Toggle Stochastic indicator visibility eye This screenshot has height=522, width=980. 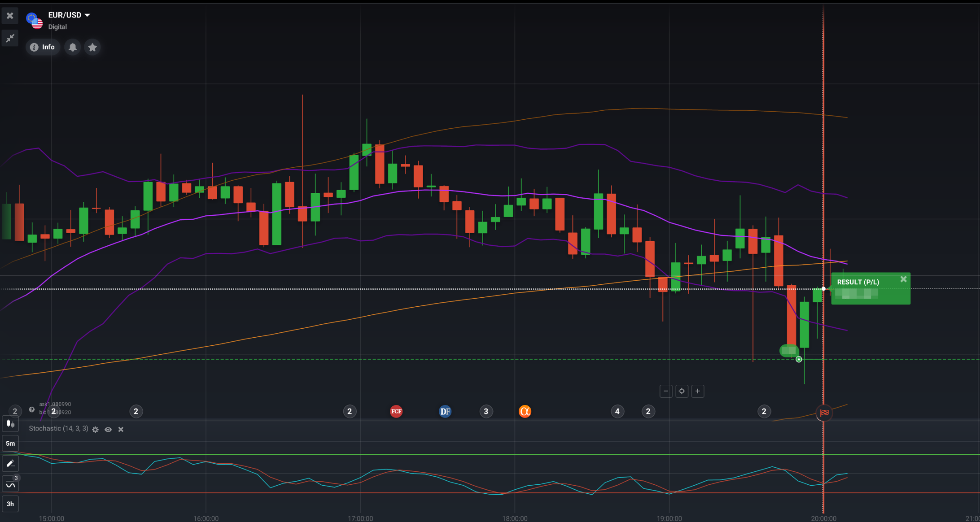click(x=108, y=430)
